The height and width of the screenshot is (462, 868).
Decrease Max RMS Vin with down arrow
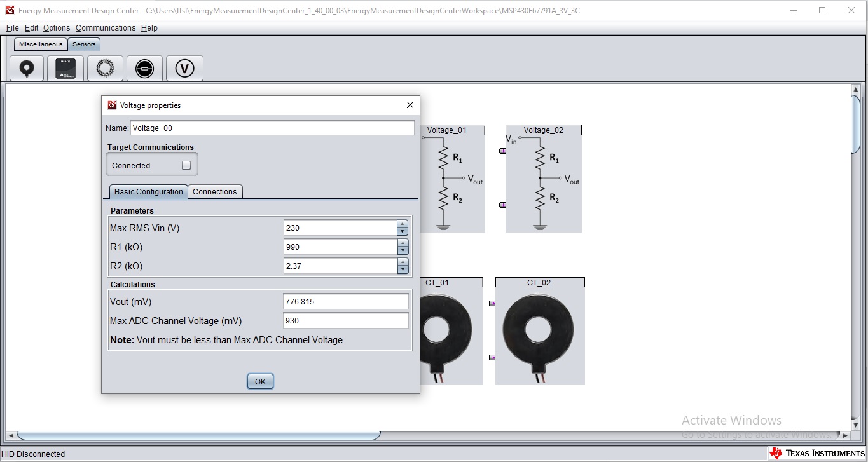tap(403, 231)
